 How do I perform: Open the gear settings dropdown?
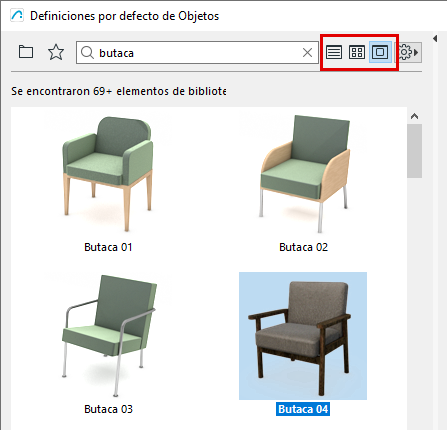408,52
